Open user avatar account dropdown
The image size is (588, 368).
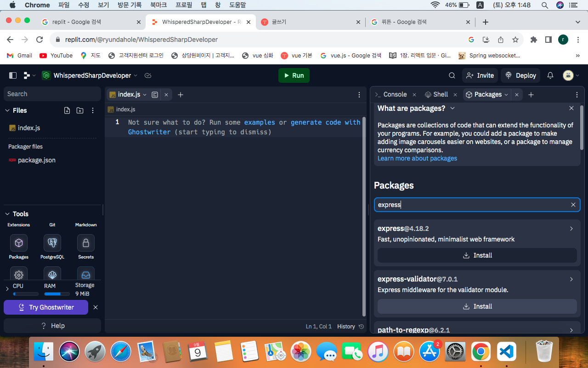pyautogui.click(x=571, y=75)
